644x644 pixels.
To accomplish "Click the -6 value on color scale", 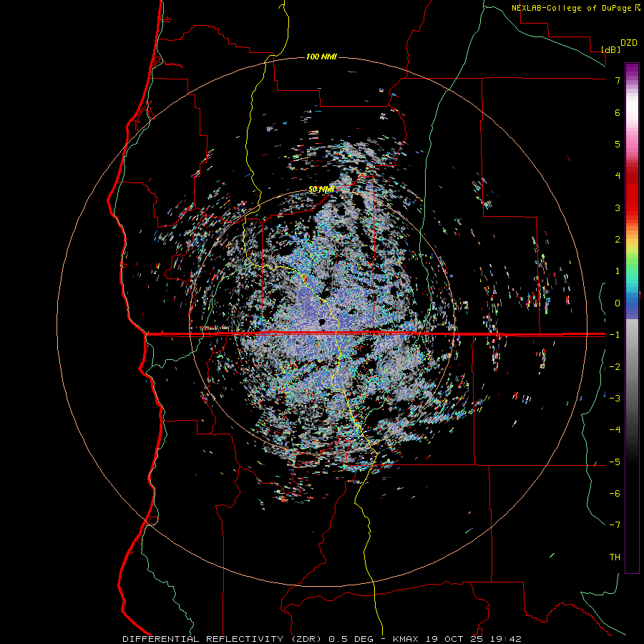I will 615,494.
